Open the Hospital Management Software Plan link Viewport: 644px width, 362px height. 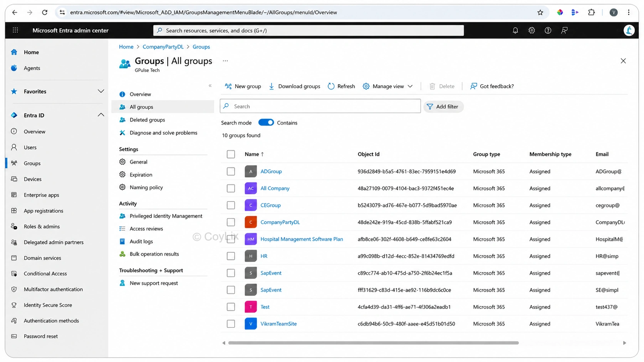coord(302,239)
